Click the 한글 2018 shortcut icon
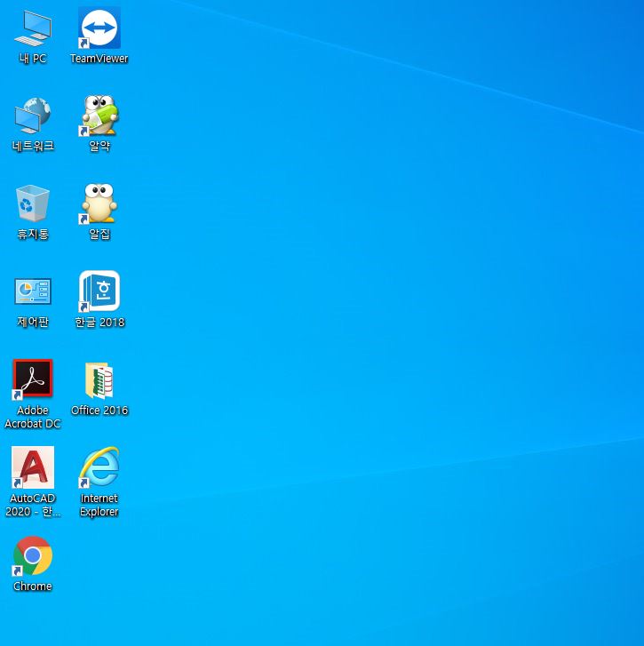This screenshot has height=646, width=644. pyautogui.click(x=99, y=291)
